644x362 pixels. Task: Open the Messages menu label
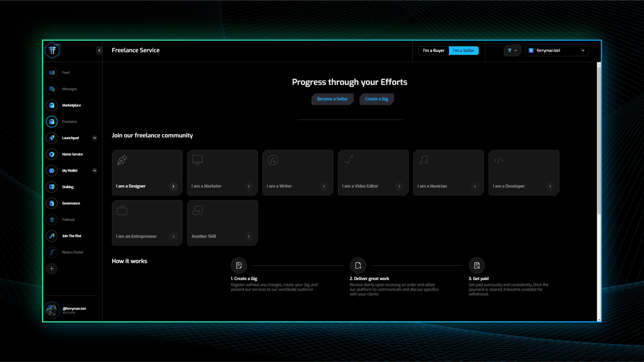[x=69, y=89]
